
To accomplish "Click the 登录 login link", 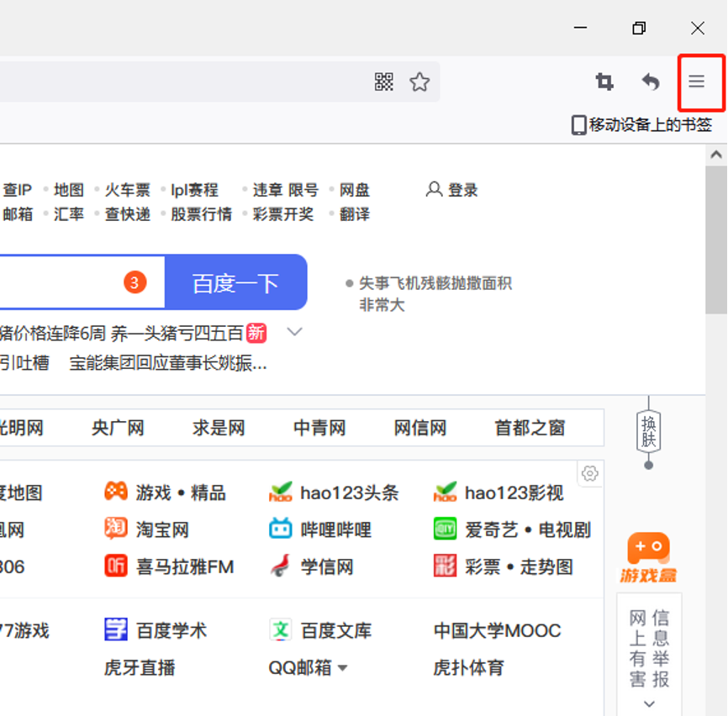I will [452, 190].
